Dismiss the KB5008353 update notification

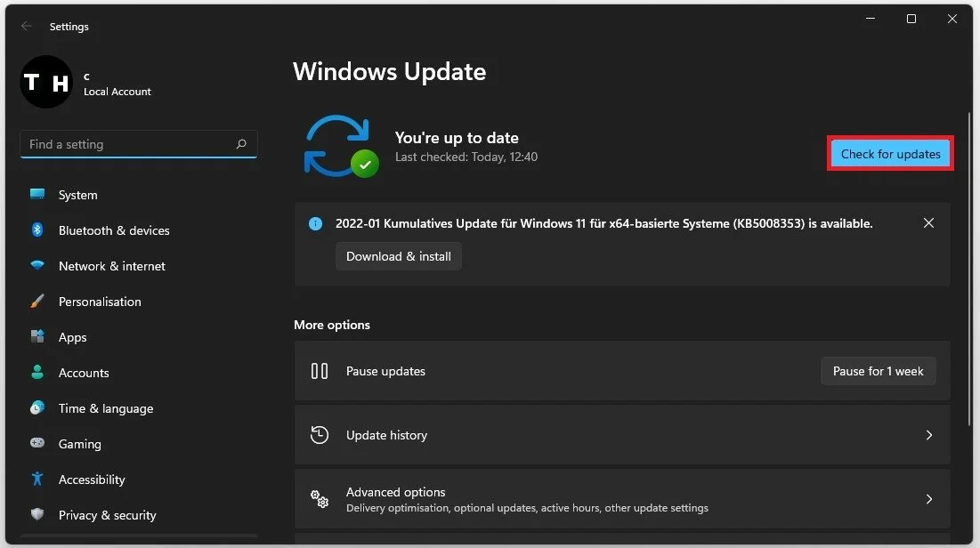pos(928,223)
